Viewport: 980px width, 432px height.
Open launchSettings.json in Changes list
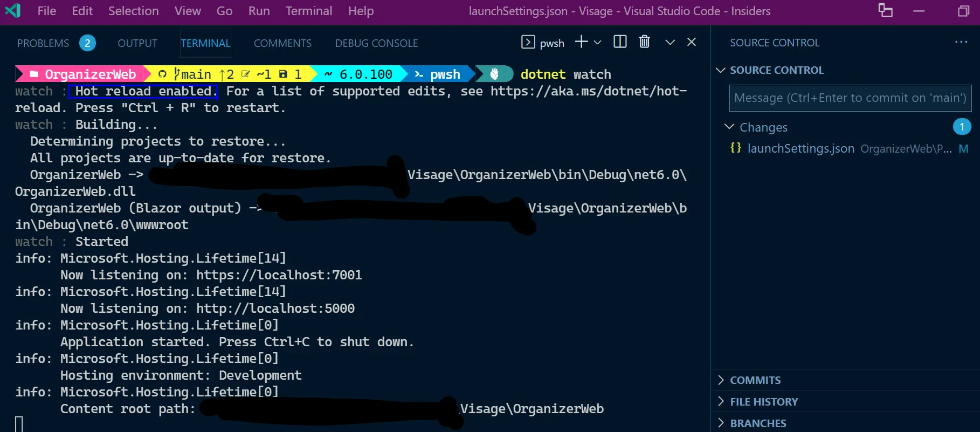[800, 148]
